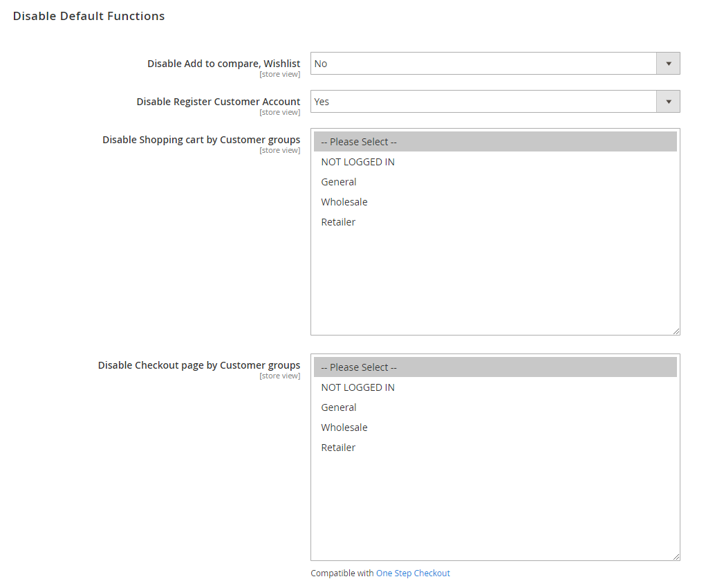Click the arrow on Add to compare, Wishlist dropdown
The height and width of the screenshot is (588, 706).
click(668, 64)
